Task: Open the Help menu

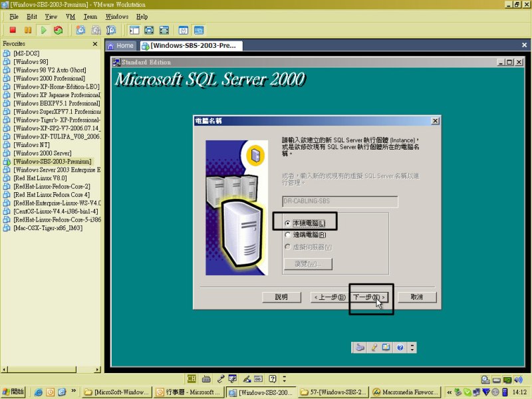Action: click(142, 17)
